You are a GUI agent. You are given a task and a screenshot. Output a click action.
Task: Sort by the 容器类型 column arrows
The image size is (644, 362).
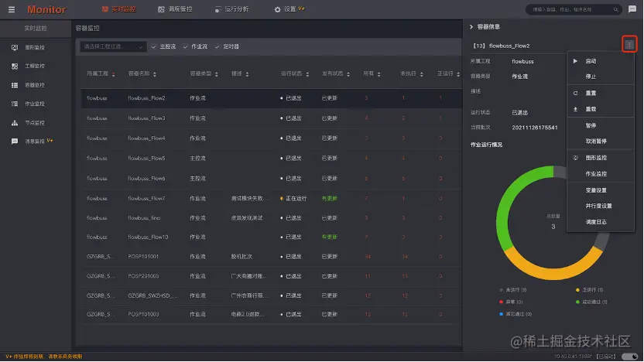217,74
